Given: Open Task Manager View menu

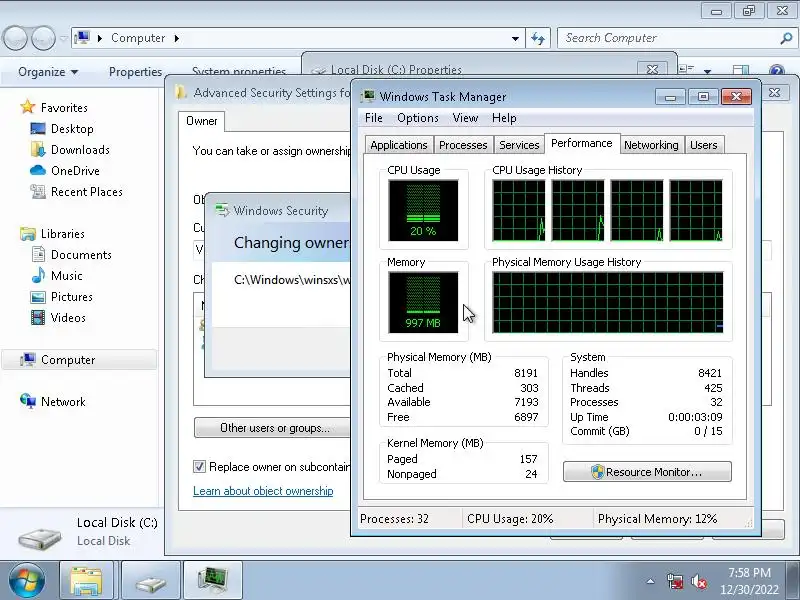Looking at the screenshot, I should click(x=465, y=118).
